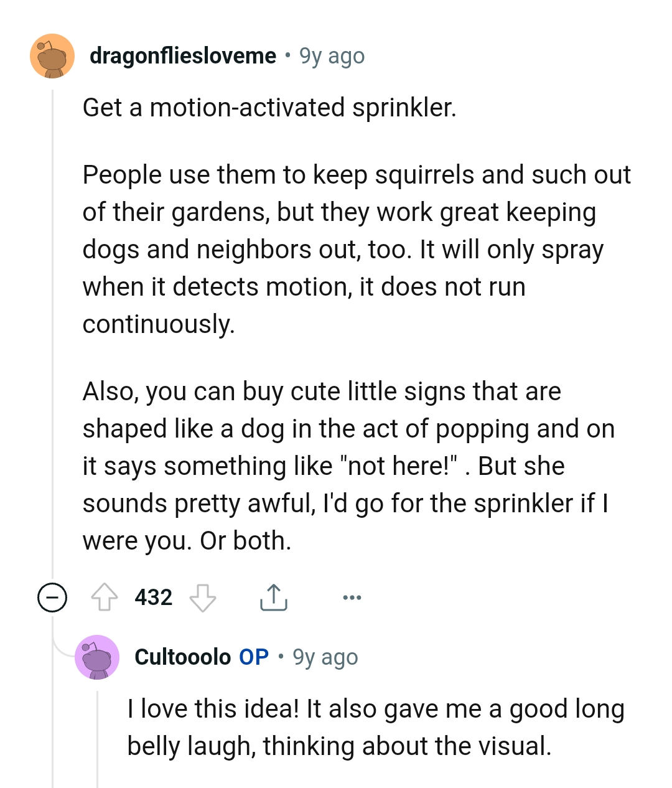Visit Cultooolo's user page
The height and width of the screenshot is (788, 672).
click(x=184, y=657)
